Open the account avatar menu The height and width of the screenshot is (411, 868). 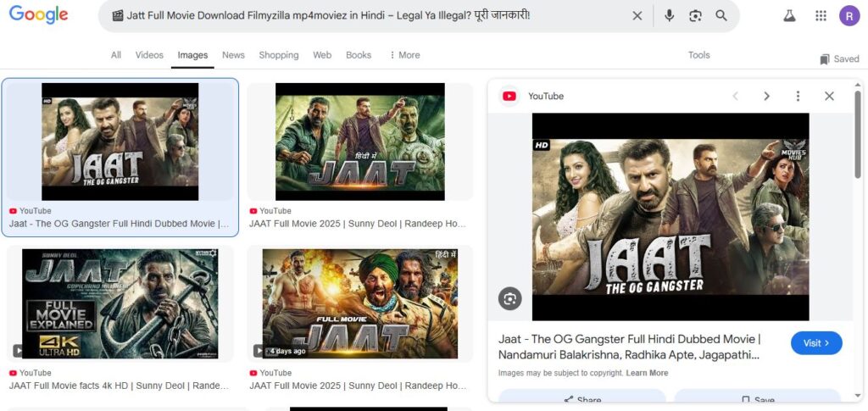click(x=849, y=15)
